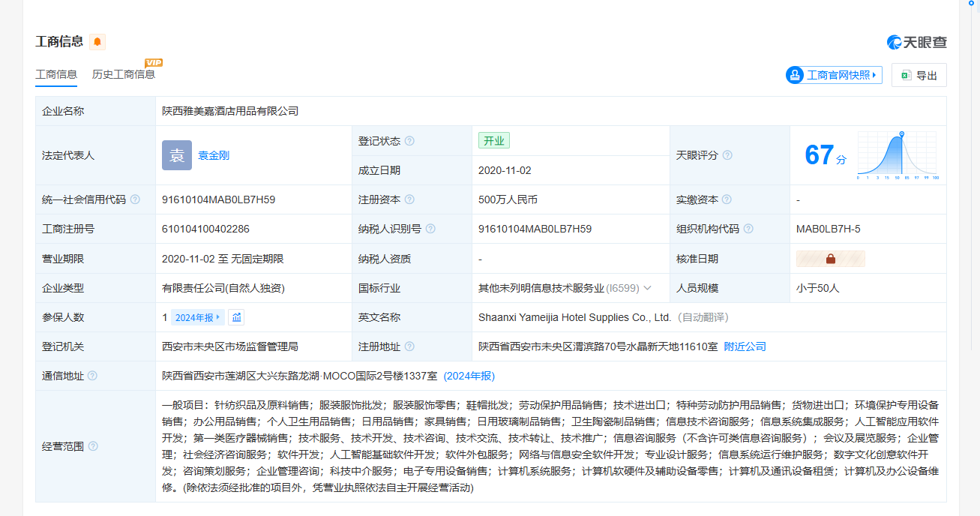Click the 天眼查 logo
Screen dimensions: 980x516
pos(916,42)
